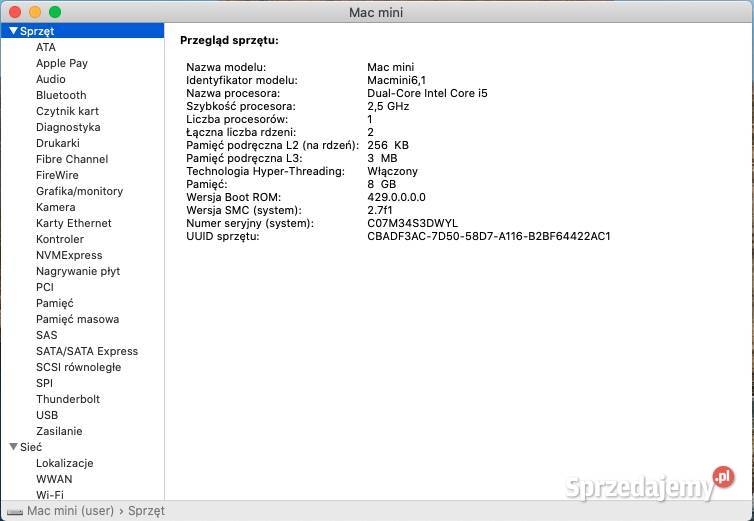Image resolution: width=754 pixels, height=521 pixels.
Task: Select SPI in the sidebar
Action: coord(44,383)
